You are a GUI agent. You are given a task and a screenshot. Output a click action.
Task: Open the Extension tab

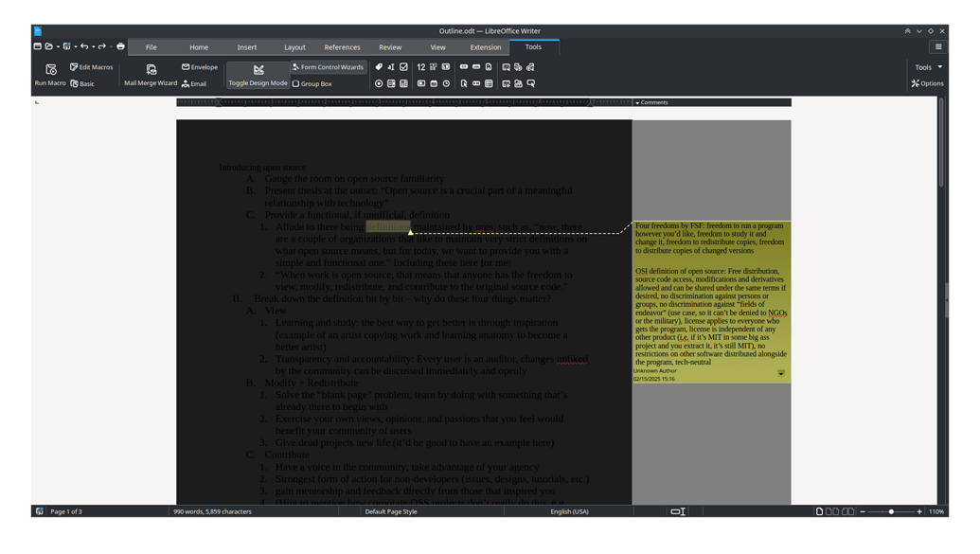pyautogui.click(x=486, y=47)
